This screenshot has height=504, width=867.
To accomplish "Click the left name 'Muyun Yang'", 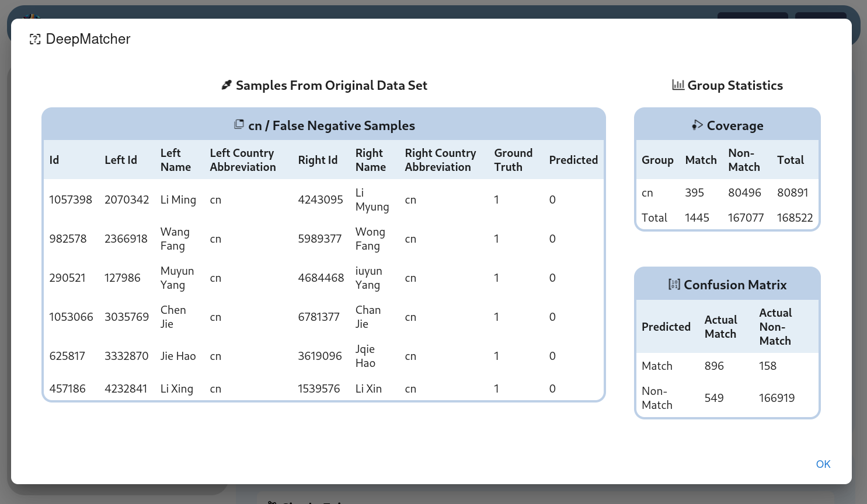I will coord(177,278).
